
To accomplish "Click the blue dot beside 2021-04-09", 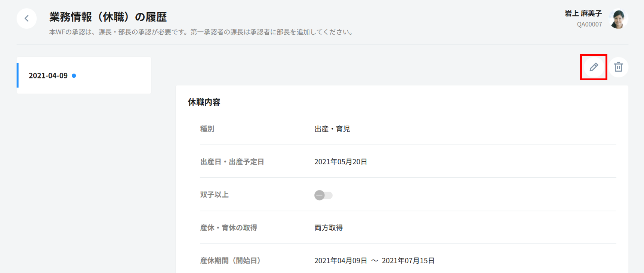I will coord(74,76).
